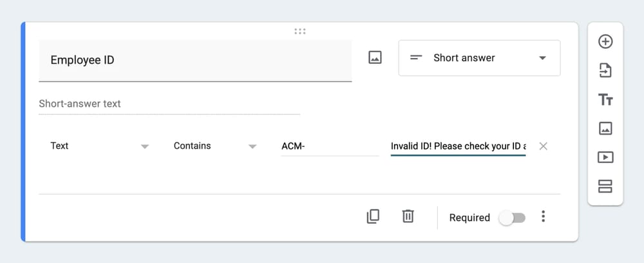The image size is (644, 263).
Task: Edit the ACM- validation value field
Action: pos(330,146)
